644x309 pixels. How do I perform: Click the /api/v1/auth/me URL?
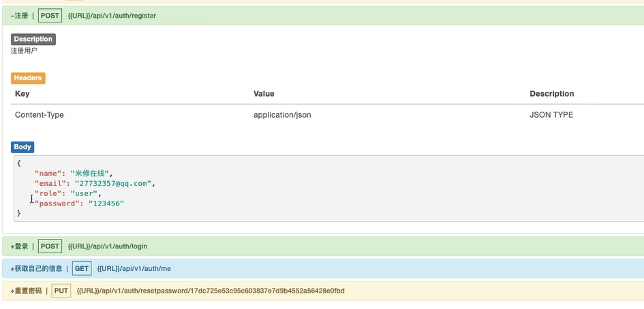click(134, 268)
